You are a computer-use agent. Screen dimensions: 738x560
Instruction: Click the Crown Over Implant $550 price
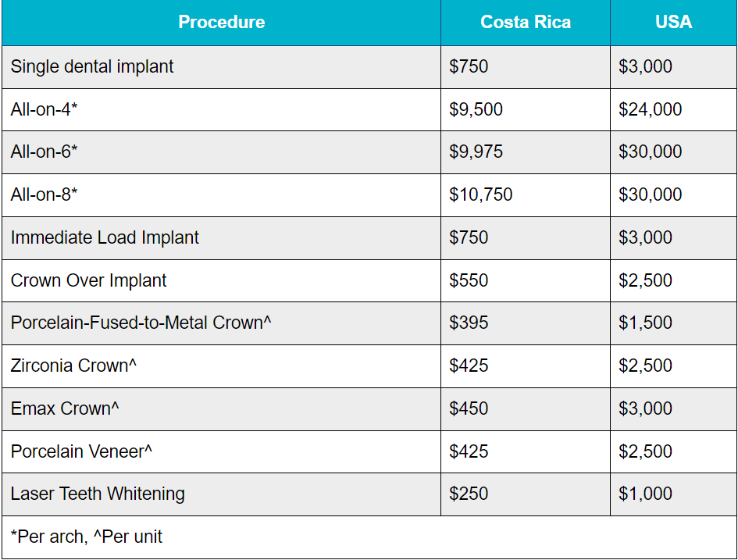[x=469, y=280]
